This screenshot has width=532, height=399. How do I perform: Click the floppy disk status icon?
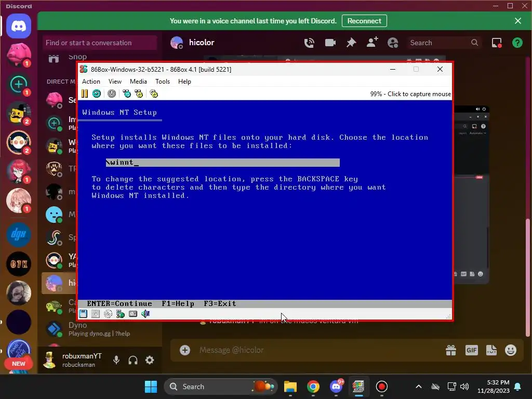point(83,314)
